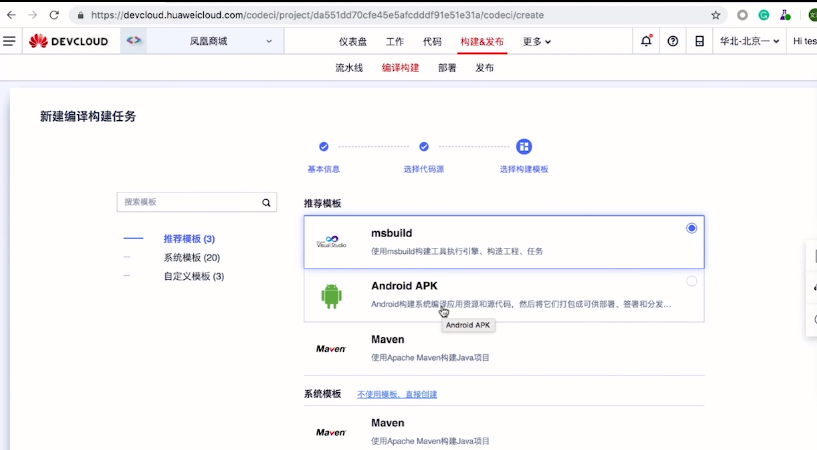Screen dimensions: 817x450
Task: Click the browser forward arrow
Action: pyautogui.click(x=33, y=15)
